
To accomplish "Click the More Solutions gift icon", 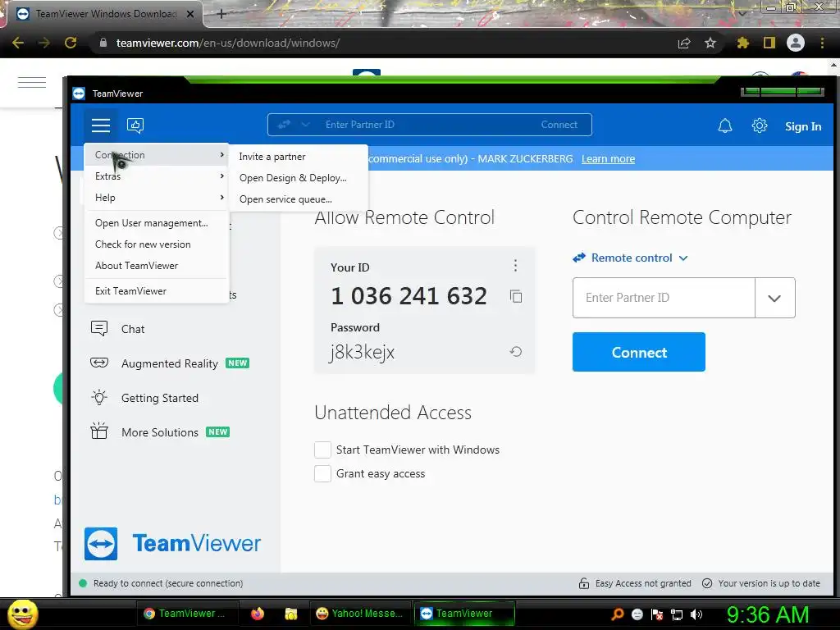I will click(99, 431).
